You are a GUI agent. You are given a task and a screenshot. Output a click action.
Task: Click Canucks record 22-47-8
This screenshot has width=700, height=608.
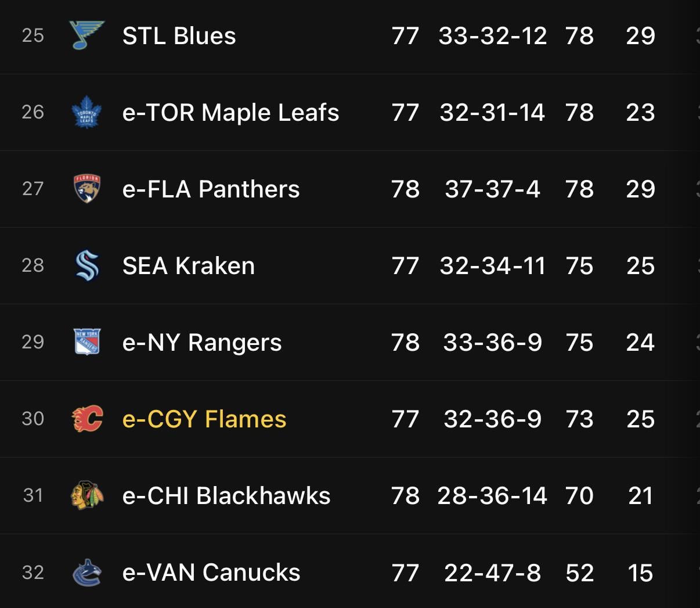[x=492, y=573]
